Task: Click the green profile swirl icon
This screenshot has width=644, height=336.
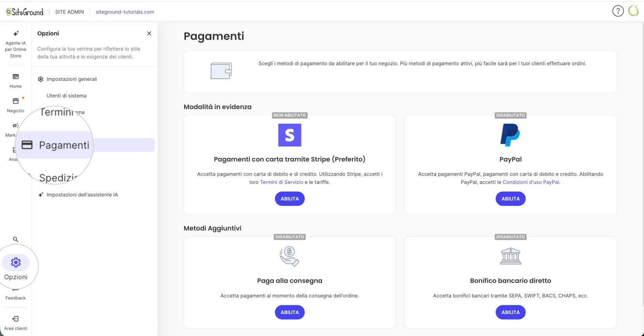Action: coord(633,11)
